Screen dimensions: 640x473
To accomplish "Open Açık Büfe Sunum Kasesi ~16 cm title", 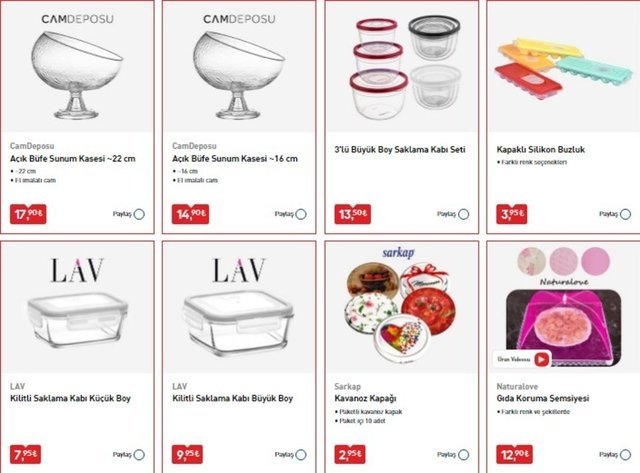I will coord(235,159).
